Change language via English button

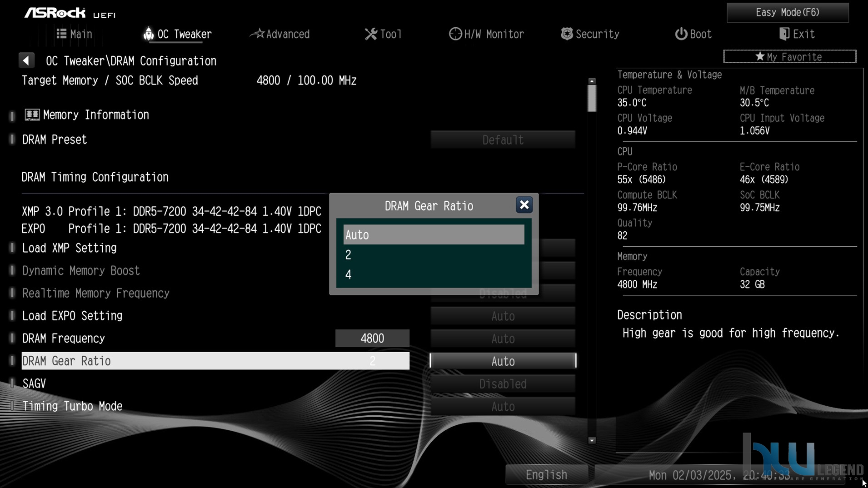(x=546, y=475)
